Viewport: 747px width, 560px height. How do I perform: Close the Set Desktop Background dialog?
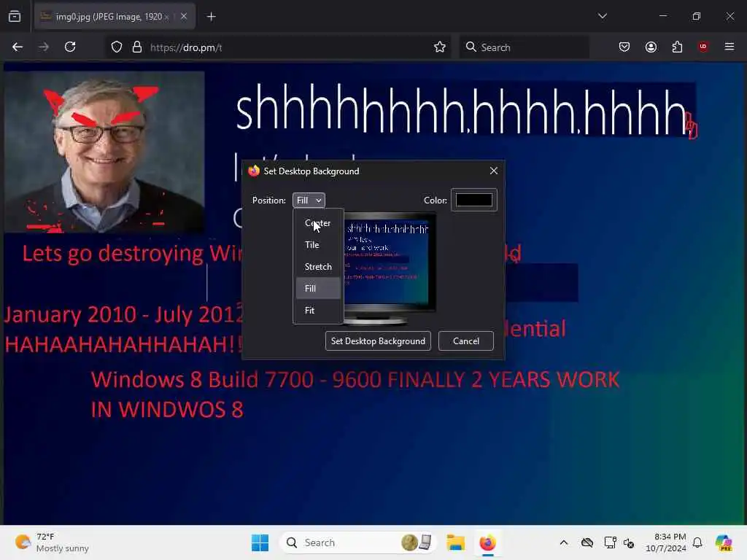click(x=494, y=171)
